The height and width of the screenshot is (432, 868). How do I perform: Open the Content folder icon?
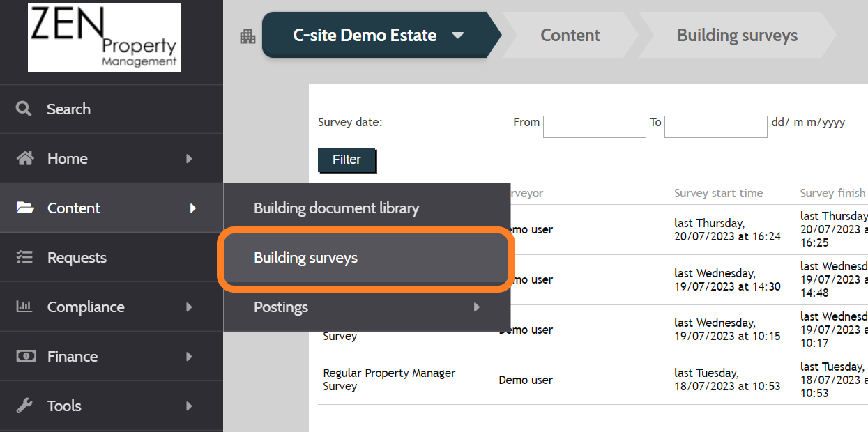point(24,208)
